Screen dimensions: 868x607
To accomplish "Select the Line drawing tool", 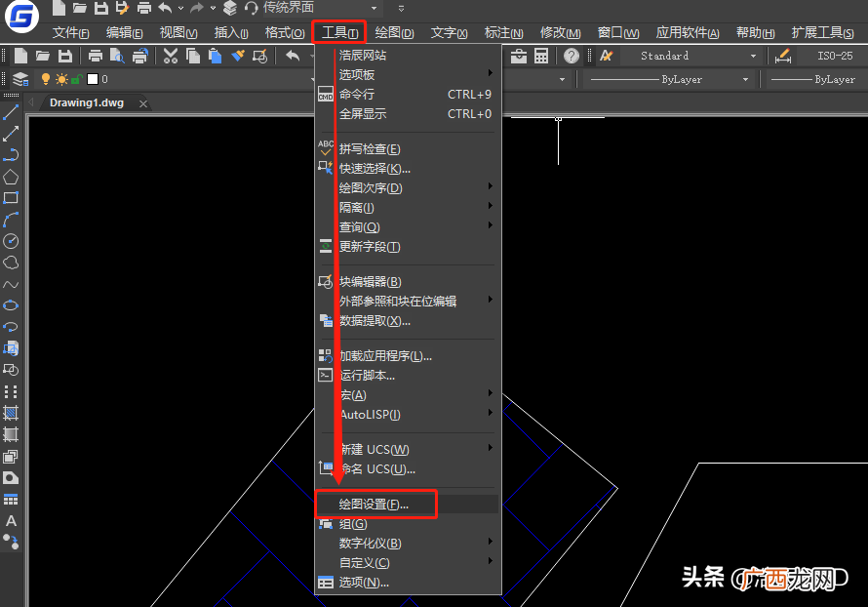I will tap(11, 112).
